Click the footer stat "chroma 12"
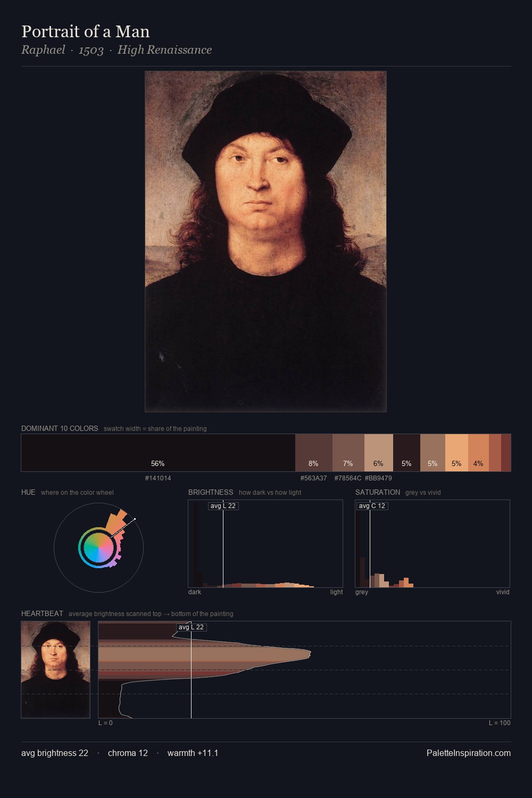Viewport: 532px width, 798px height. [x=128, y=753]
